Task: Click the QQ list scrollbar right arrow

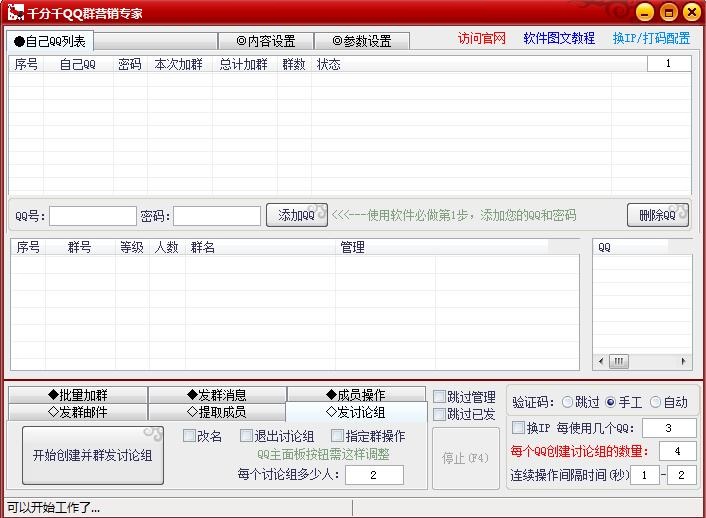Action: click(683, 361)
